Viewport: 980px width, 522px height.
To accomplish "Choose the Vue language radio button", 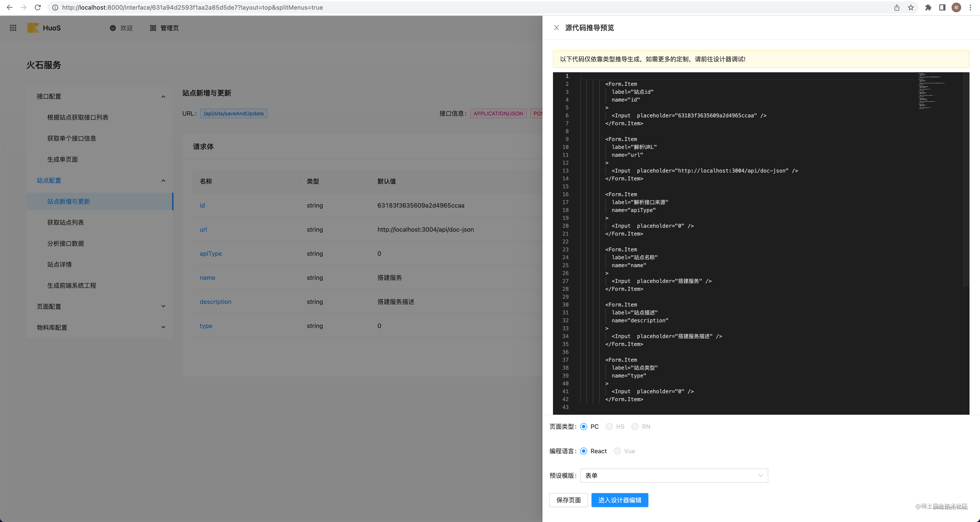I will [x=617, y=451].
